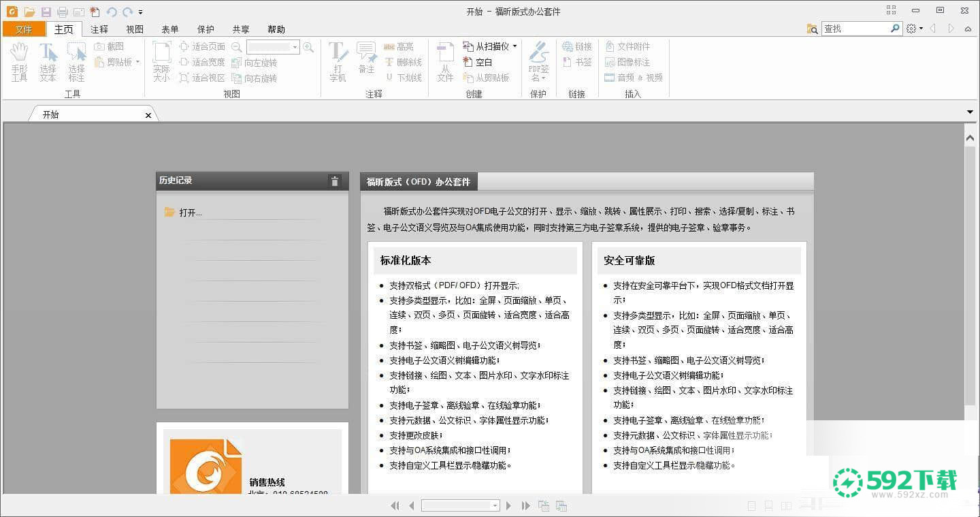Click the zoom out magnifier icon

(x=237, y=47)
